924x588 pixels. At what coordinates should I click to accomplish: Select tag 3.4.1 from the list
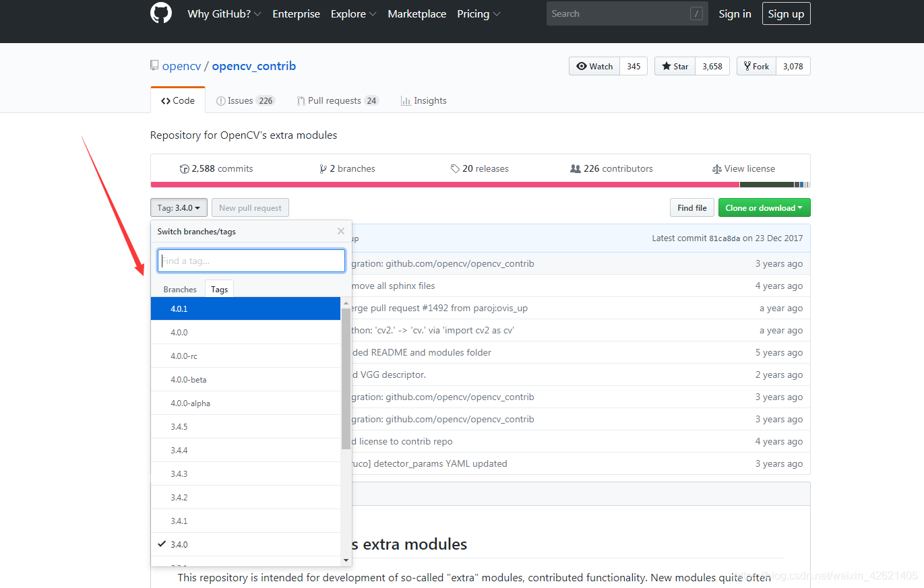[x=246, y=521]
